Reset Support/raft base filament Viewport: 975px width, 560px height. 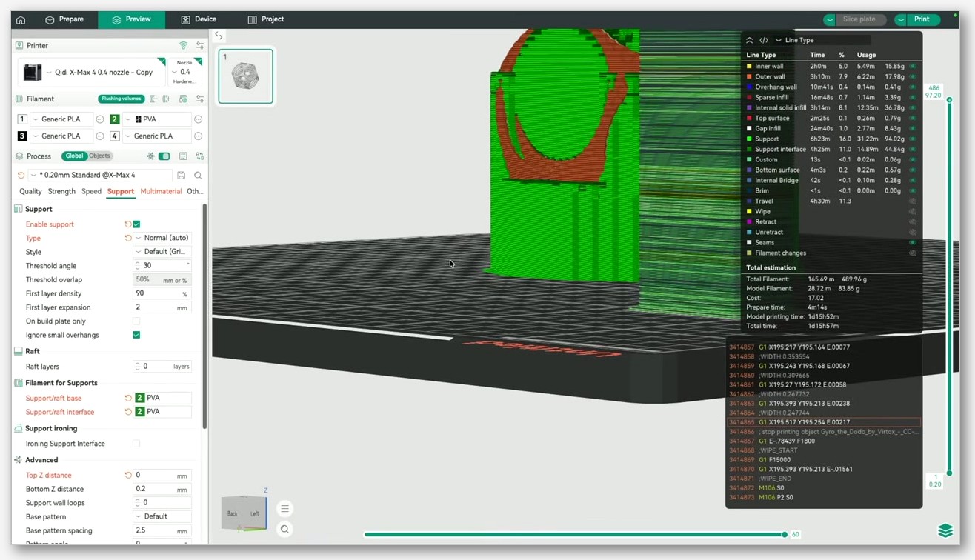coord(128,398)
